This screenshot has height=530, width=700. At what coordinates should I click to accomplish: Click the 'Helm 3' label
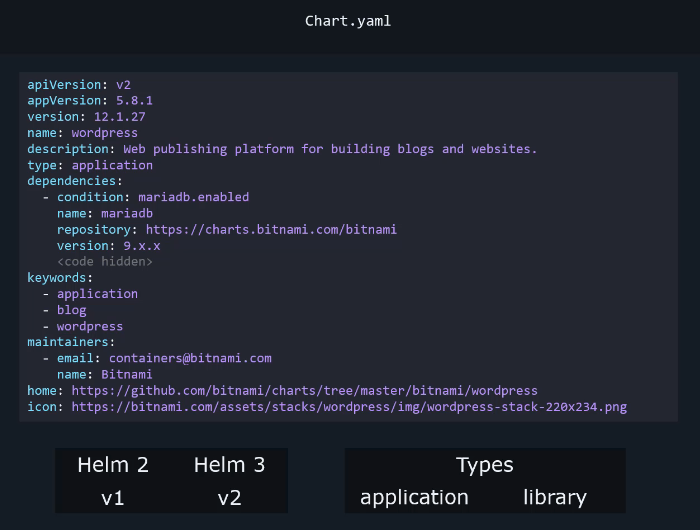point(229,465)
